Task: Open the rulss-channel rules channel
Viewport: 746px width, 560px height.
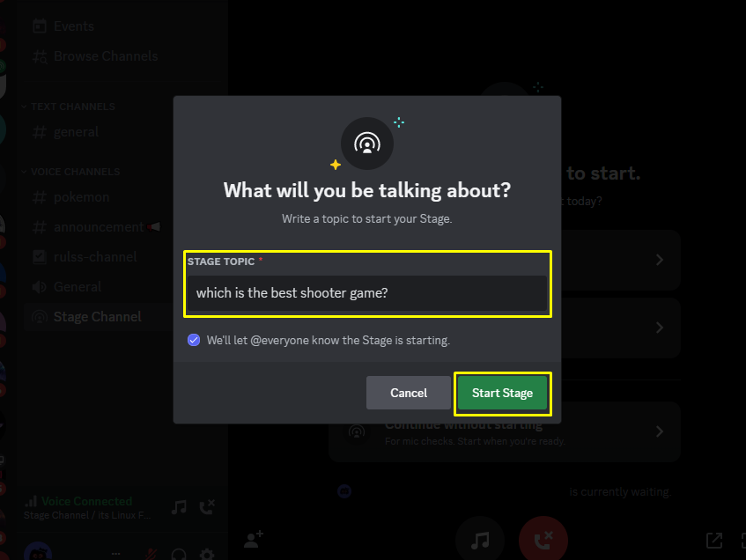Action: (85, 257)
